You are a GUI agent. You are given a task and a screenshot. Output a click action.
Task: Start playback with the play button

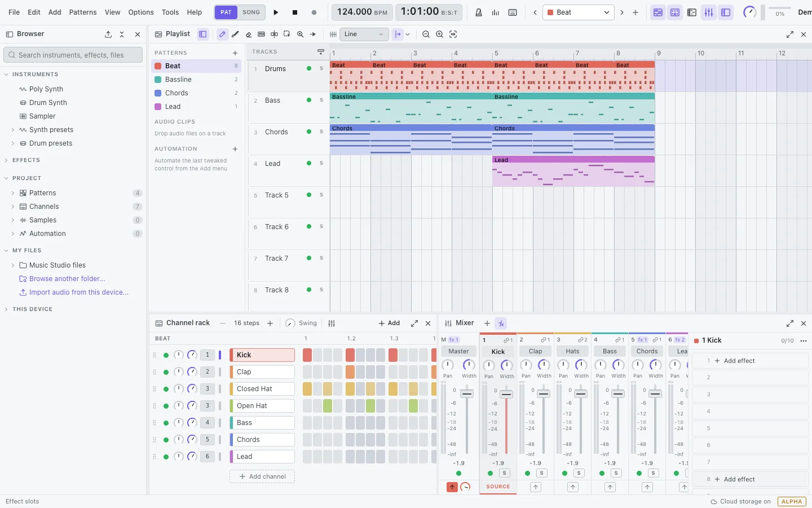[x=276, y=12]
